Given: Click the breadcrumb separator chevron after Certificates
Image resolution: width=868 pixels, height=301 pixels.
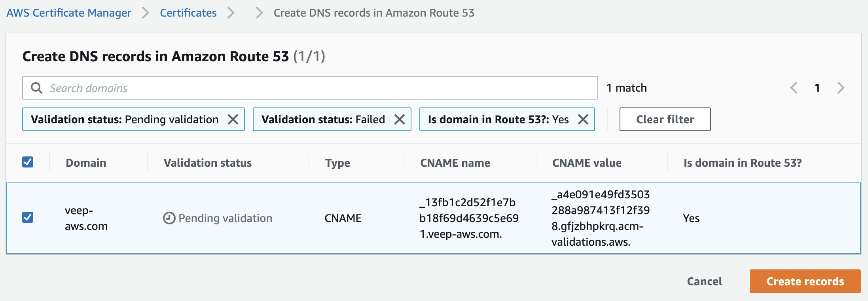Looking at the screenshot, I should (x=231, y=13).
